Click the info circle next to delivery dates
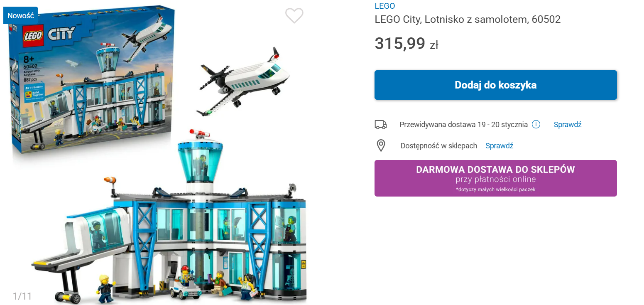 point(536,124)
